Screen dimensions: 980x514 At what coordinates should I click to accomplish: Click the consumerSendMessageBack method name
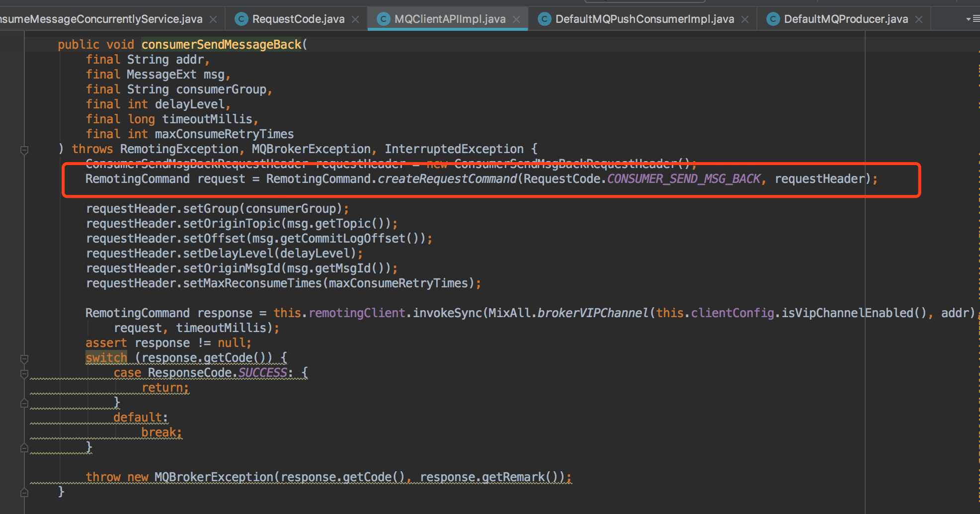[x=221, y=45]
